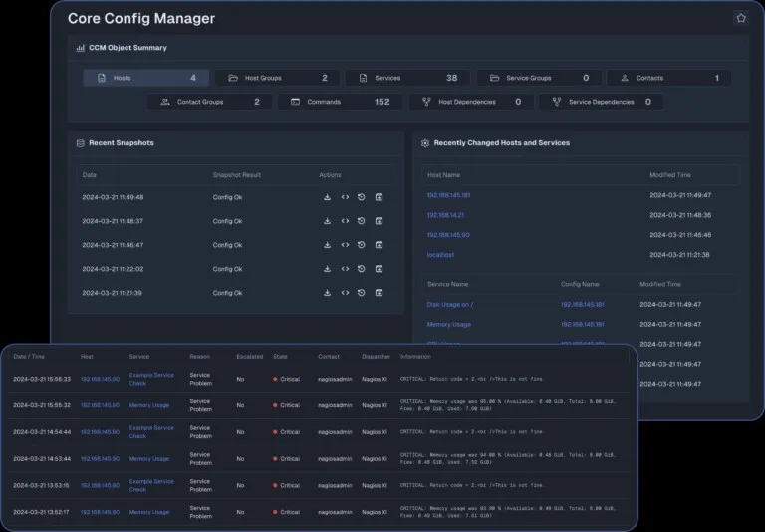Archive the 2024-03-21 11:21:39 snapshot
The height and width of the screenshot is (532, 765).
[x=379, y=293]
